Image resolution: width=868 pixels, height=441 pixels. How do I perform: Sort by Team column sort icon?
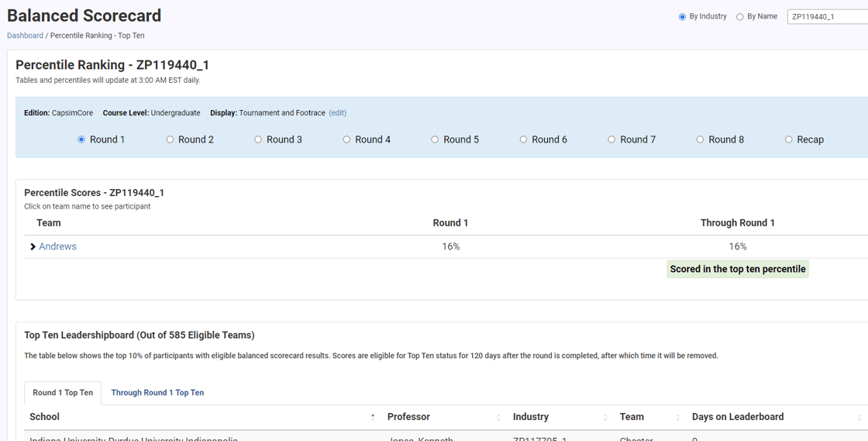tap(677, 417)
